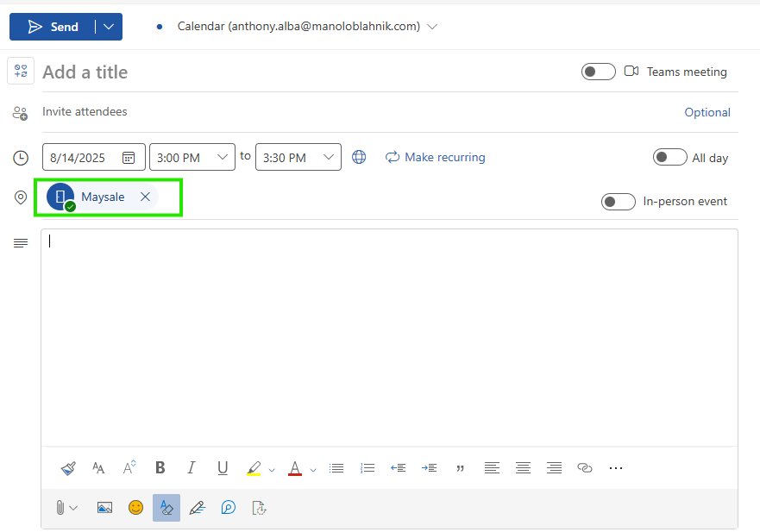
Task: Click the grow/shrink font size icon
Action: 129,467
